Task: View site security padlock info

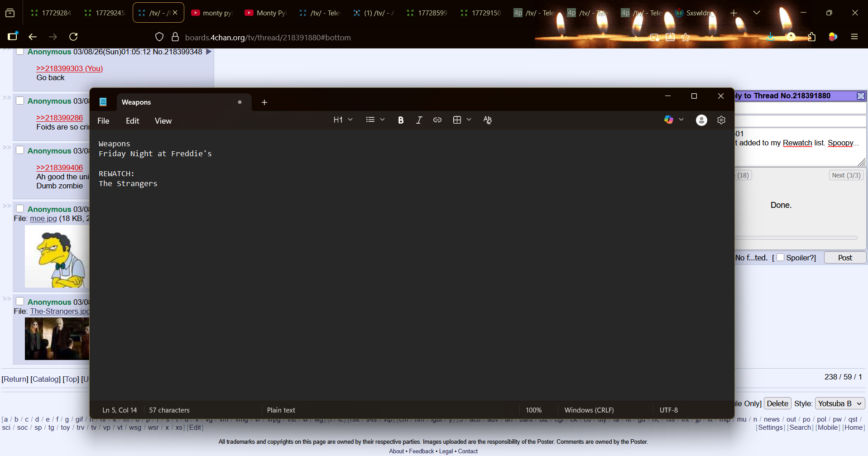Action: tap(175, 37)
